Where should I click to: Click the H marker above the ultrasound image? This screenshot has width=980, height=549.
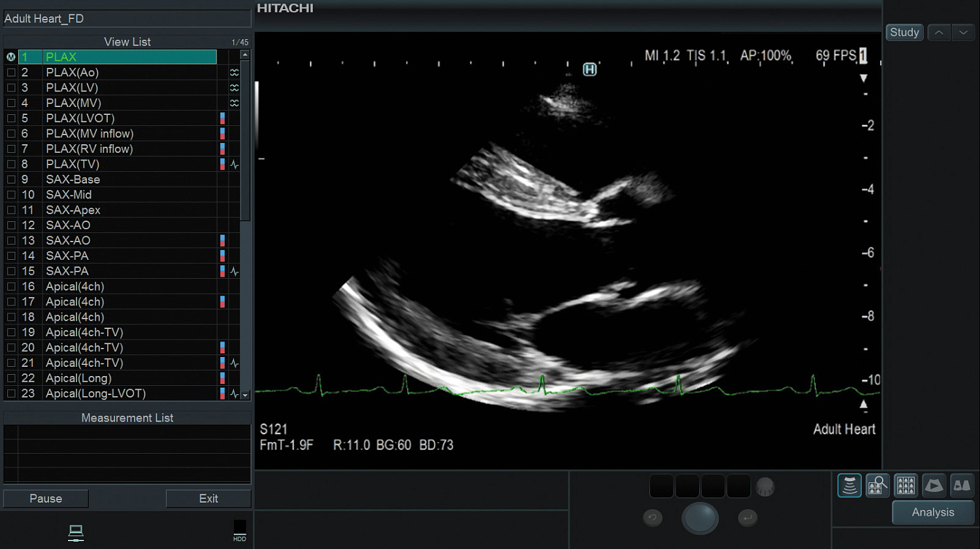(589, 69)
